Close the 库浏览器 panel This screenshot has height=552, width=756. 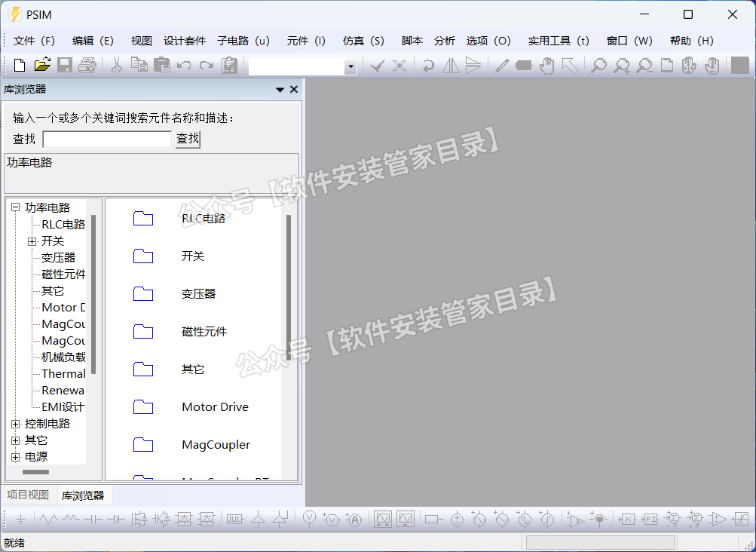point(294,89)
